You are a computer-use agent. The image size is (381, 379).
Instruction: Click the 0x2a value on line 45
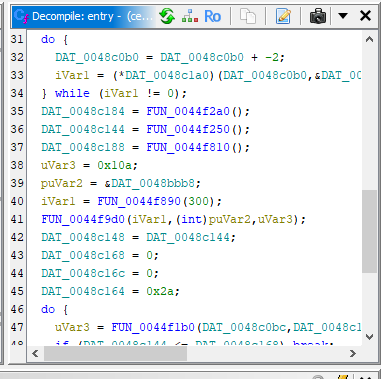[160, 291]
